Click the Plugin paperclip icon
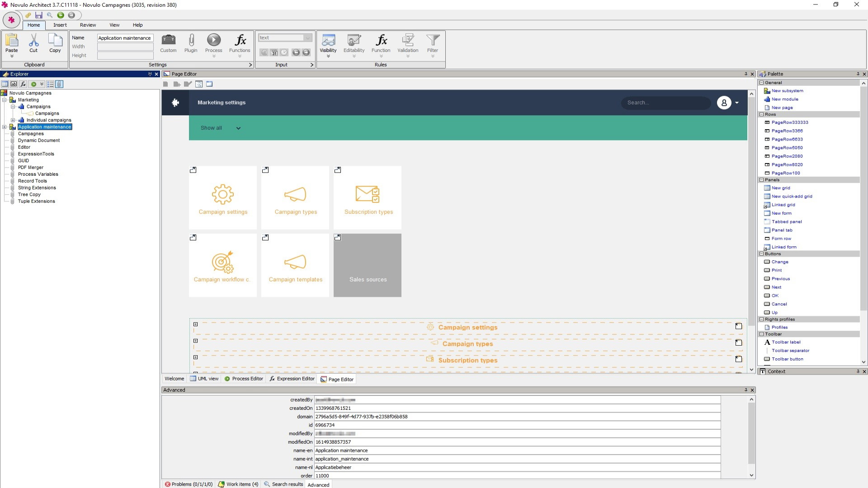868x488 pixels. tap(191, 40)
